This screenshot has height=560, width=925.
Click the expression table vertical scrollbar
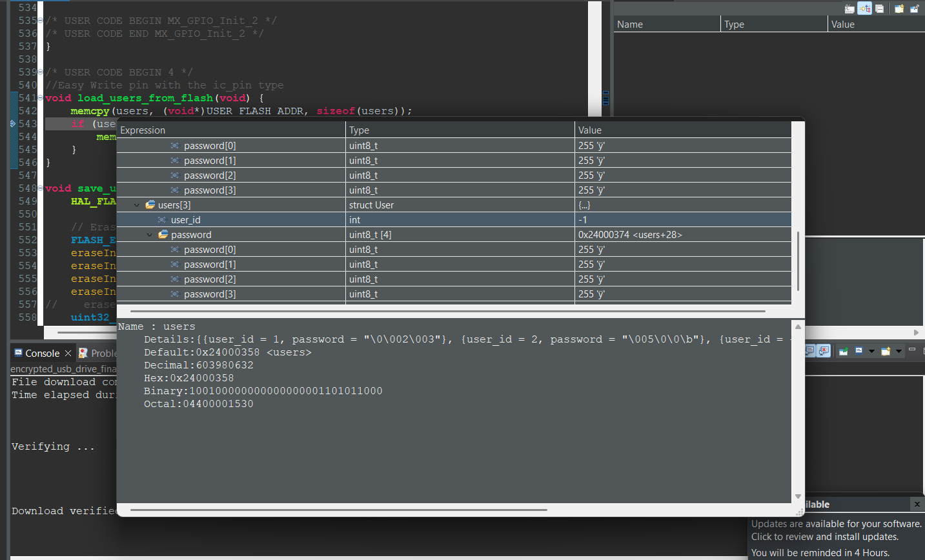(x=798, y=261)
